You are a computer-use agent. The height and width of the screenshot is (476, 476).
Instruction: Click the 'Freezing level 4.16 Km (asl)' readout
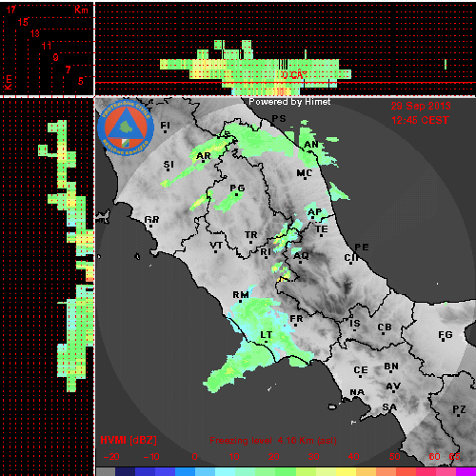(273, 441)
